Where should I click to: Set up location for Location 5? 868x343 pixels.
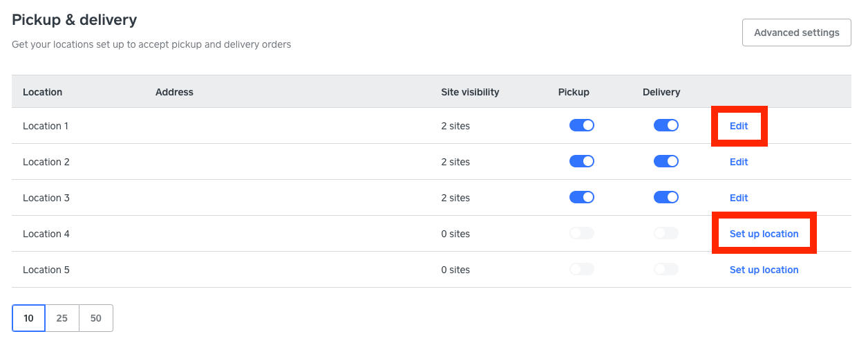(764, 270)
